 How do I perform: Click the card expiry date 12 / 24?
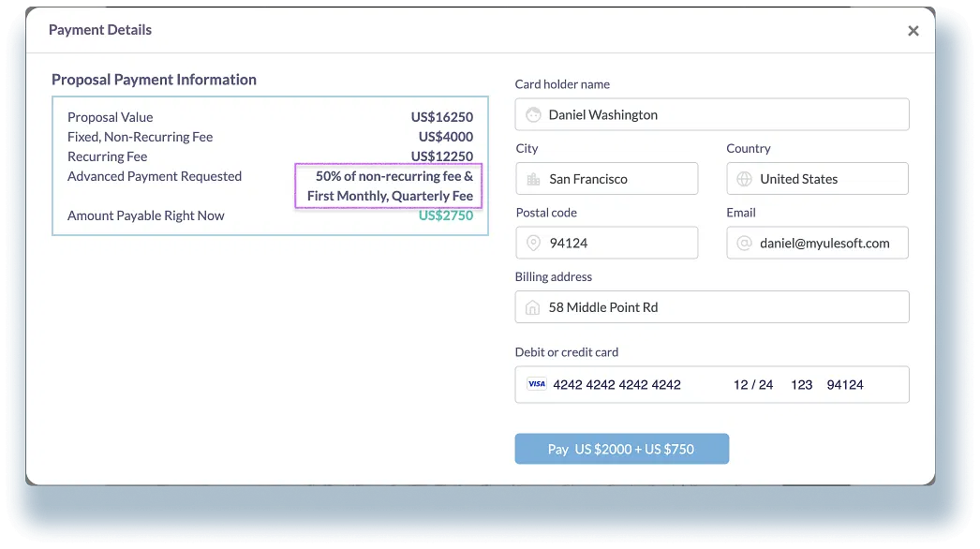[753, 385]
